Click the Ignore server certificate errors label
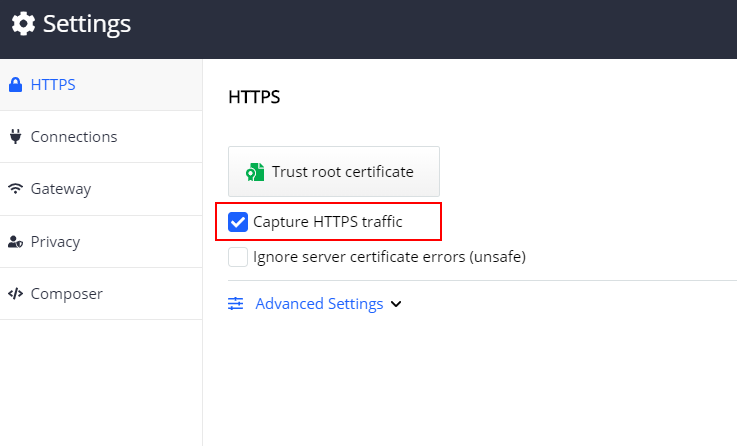The width and height of the screenshot is (737, 446). [389, 257]
